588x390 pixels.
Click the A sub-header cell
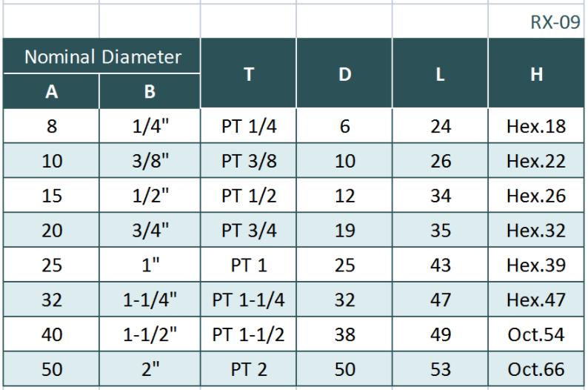tap(52, 92)
